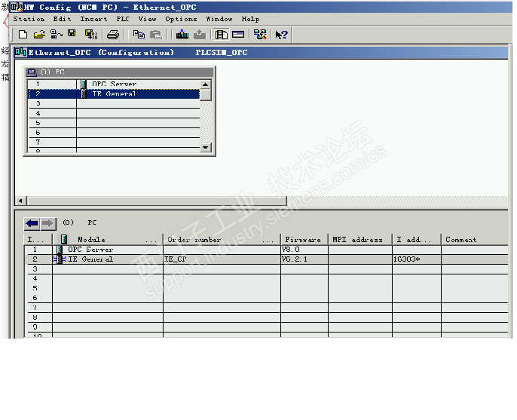Image resolution: width=517 pixels, height=420 pixels.
Task: Click the address overview toolbar icon
Action: coord(238,35)
